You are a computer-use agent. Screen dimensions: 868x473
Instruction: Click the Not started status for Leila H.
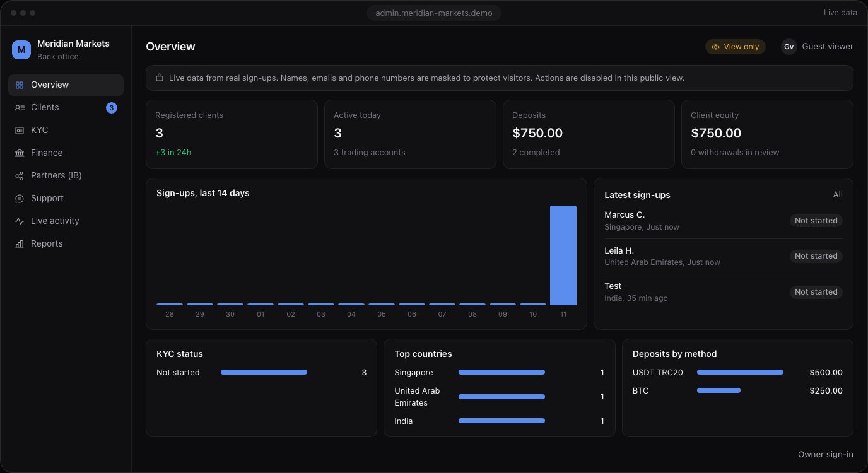tap(816, 256)
